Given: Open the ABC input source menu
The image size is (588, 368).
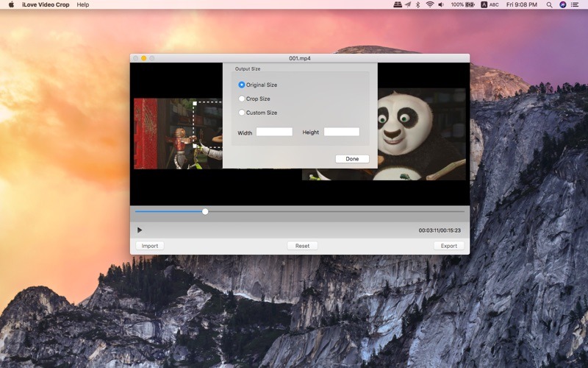Looking at the screenshot, I should click(x=490, y=4).
